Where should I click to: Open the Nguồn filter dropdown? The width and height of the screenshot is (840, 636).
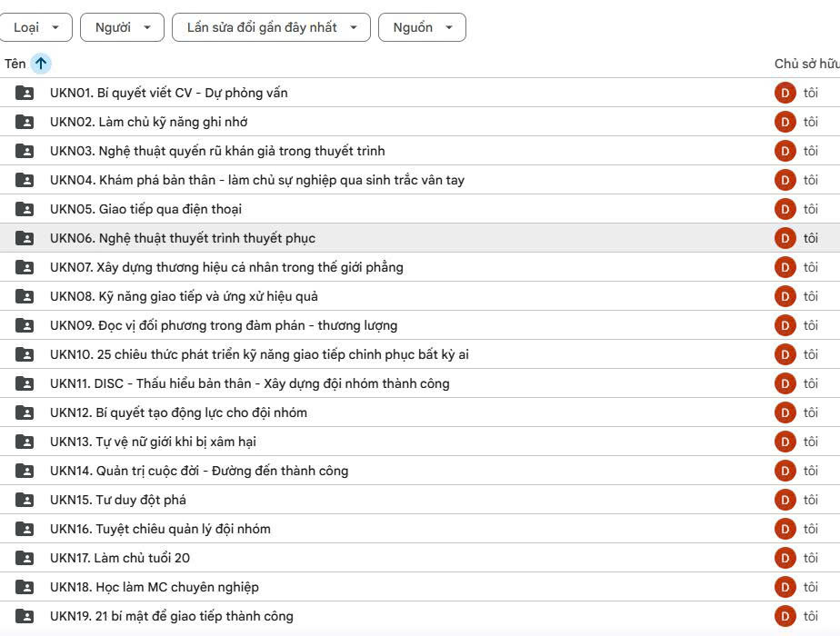[x=422, y=27]
